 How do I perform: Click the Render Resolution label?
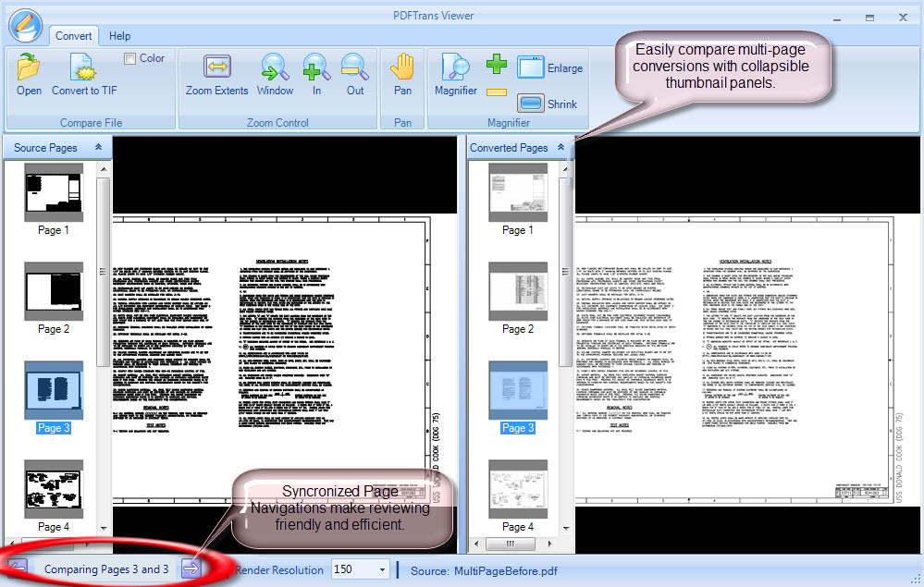click(x=279, y=570)
